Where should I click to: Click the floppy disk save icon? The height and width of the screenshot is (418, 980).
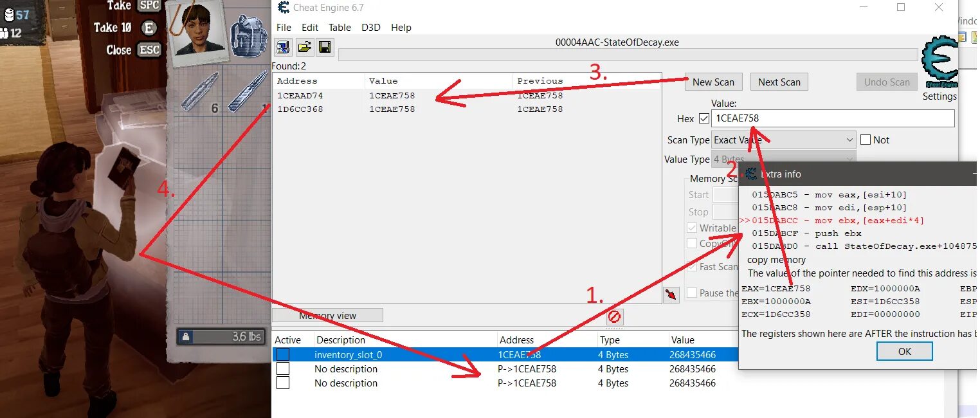coord(325,47)
